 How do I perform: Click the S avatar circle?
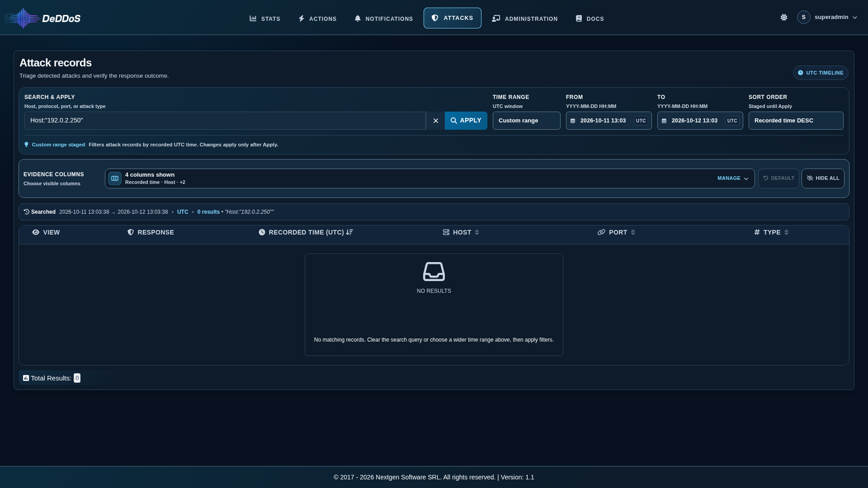pyautogui.click(x=803, y=17)
